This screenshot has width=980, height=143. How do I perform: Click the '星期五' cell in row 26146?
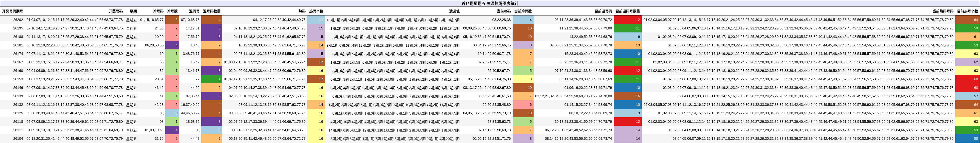click(132, 88)
